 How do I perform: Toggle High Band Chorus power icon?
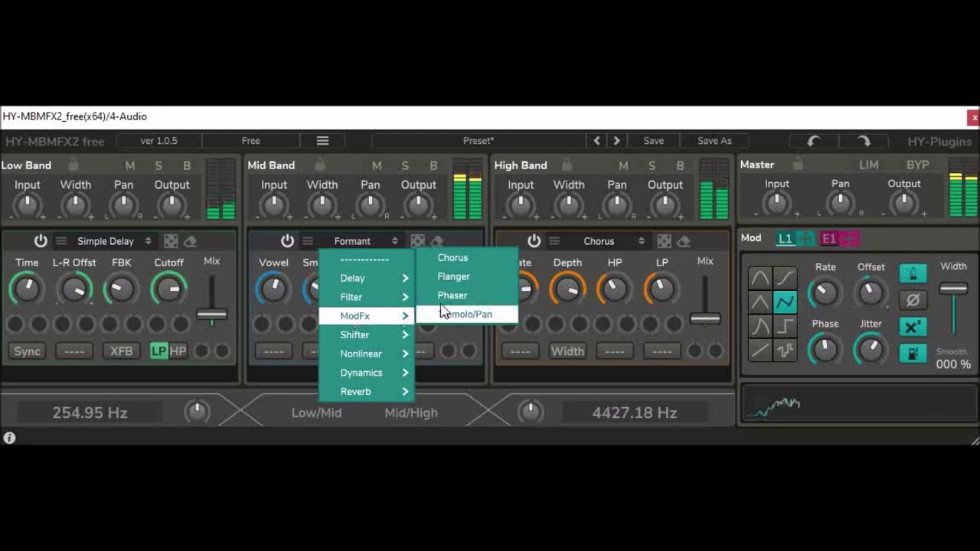(x=534, y=241)
